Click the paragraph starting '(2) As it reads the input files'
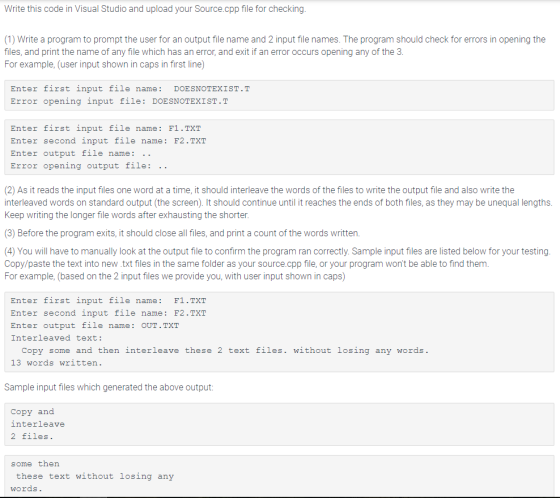 278,203
